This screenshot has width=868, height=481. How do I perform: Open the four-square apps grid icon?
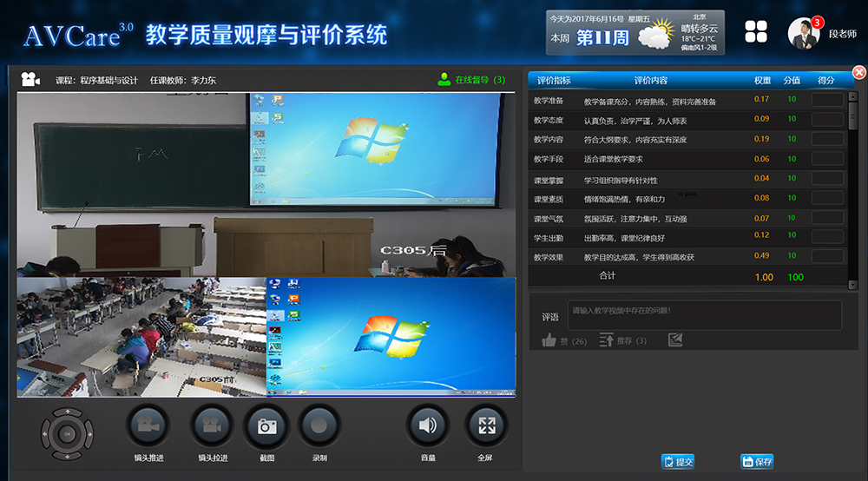click(756, 32)
